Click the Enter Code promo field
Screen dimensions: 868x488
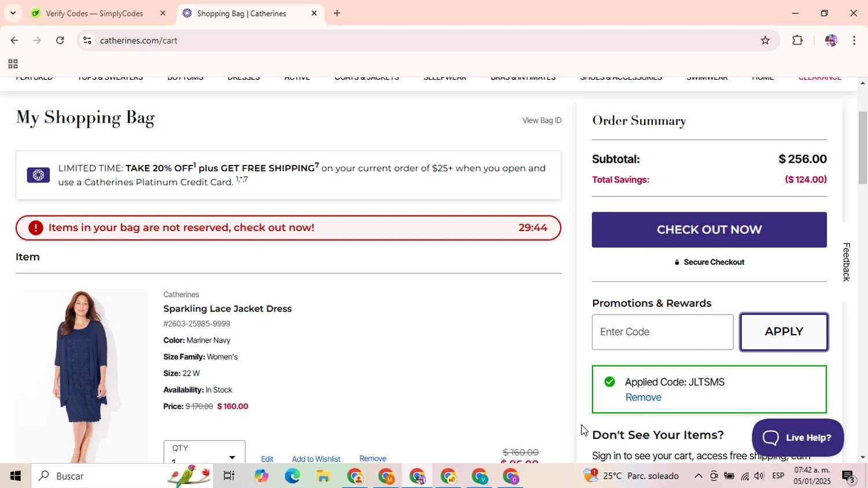point(663,332)
